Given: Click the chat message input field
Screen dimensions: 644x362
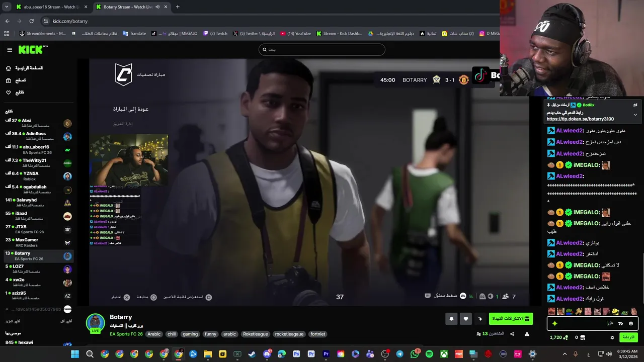Looking at the screenshot, I should pos(593,323).
